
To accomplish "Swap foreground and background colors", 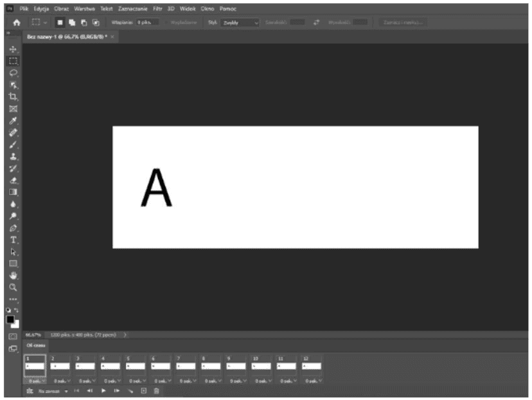I will [16, 310].
